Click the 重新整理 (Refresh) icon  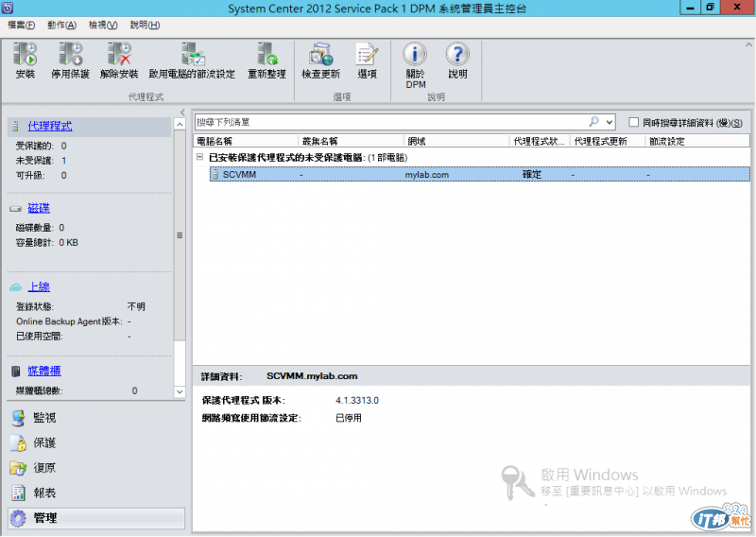(267, 54)
